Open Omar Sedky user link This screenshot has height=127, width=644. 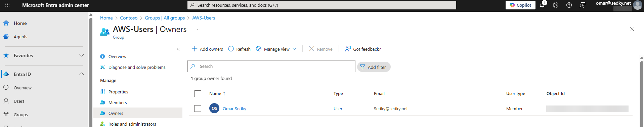click(234, 109)
